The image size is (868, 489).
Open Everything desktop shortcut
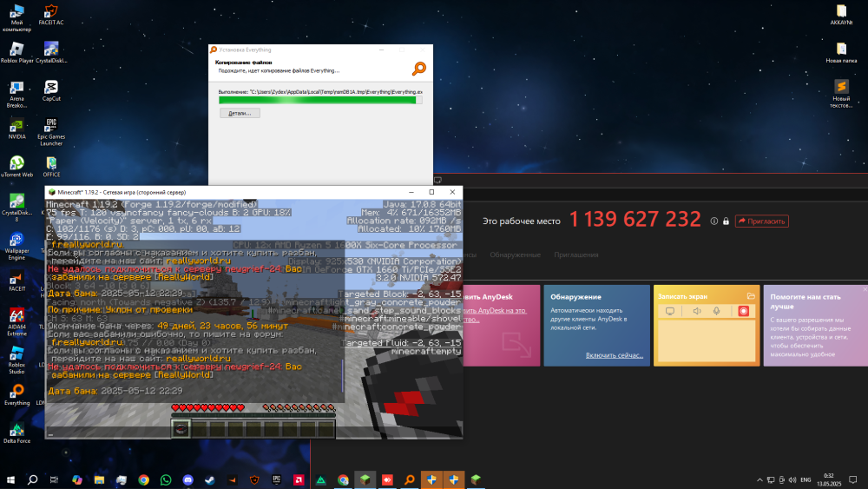(x=16, y=395)
